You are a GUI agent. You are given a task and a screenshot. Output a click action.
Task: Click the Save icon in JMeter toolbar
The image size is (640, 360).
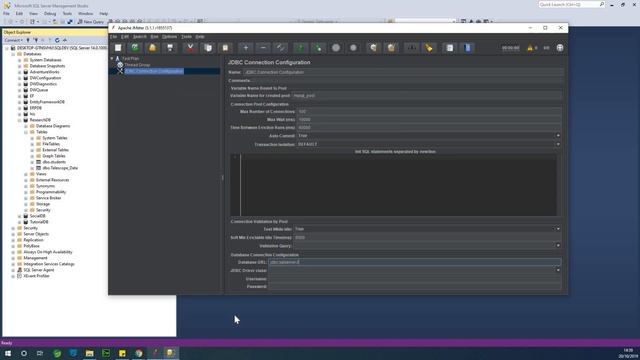coord(170,48)
